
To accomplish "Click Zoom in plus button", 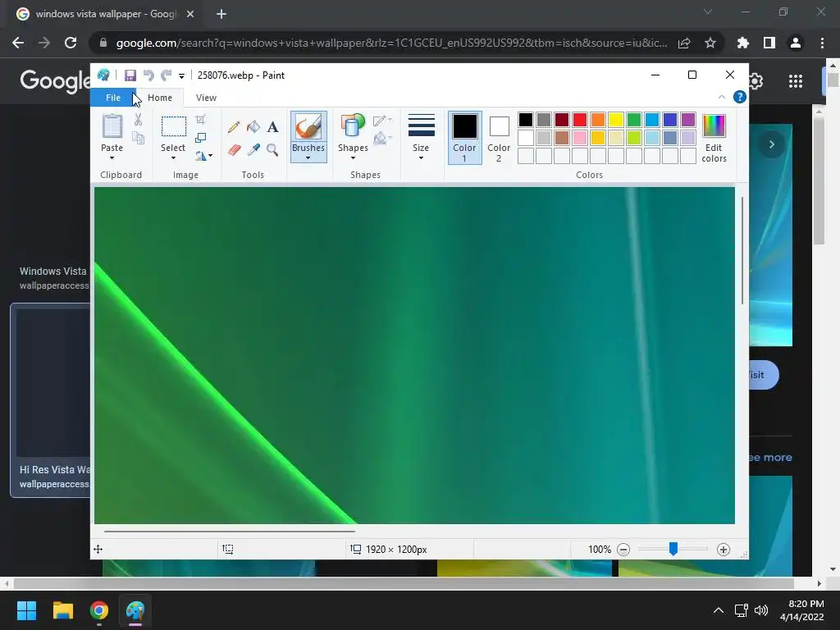I will (x=724, y=549).
